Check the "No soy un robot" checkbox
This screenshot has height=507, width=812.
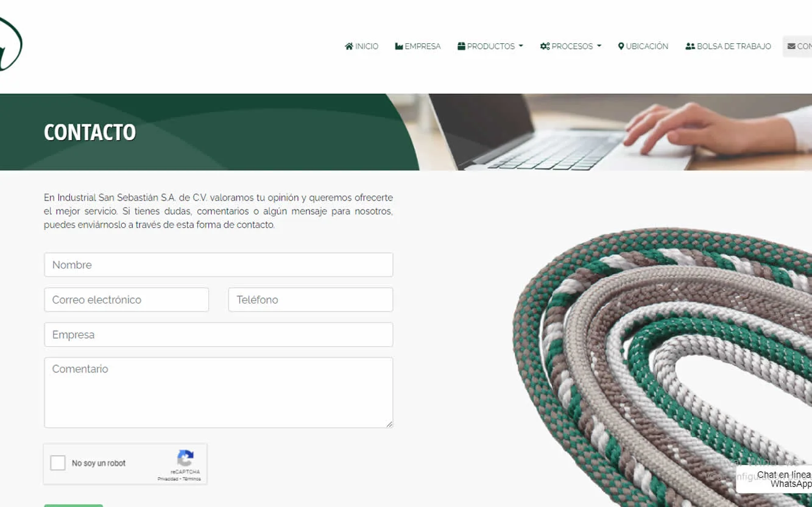[58, 463]
